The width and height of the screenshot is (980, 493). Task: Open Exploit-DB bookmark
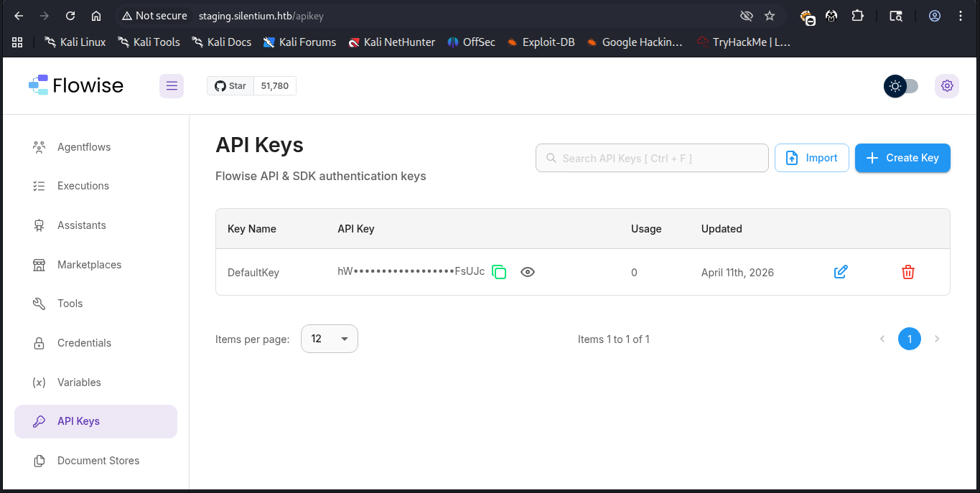tap(541, 42)
